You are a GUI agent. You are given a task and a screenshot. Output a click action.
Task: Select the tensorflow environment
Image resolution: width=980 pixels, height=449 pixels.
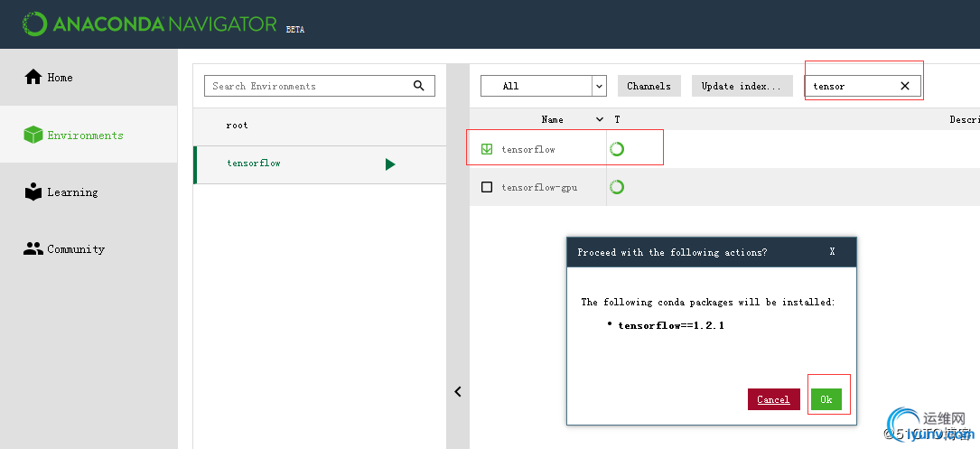pyautogui.click(x=320, y=164)
